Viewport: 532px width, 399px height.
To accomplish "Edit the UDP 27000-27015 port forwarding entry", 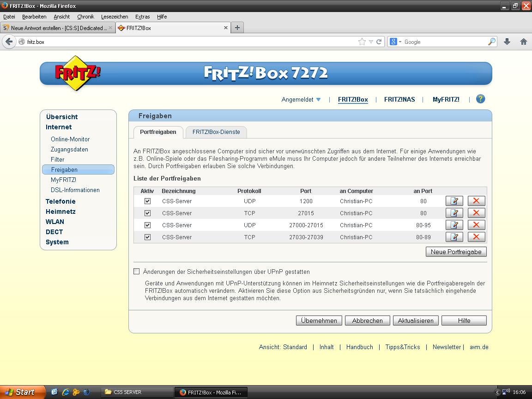I will (454, 225).
